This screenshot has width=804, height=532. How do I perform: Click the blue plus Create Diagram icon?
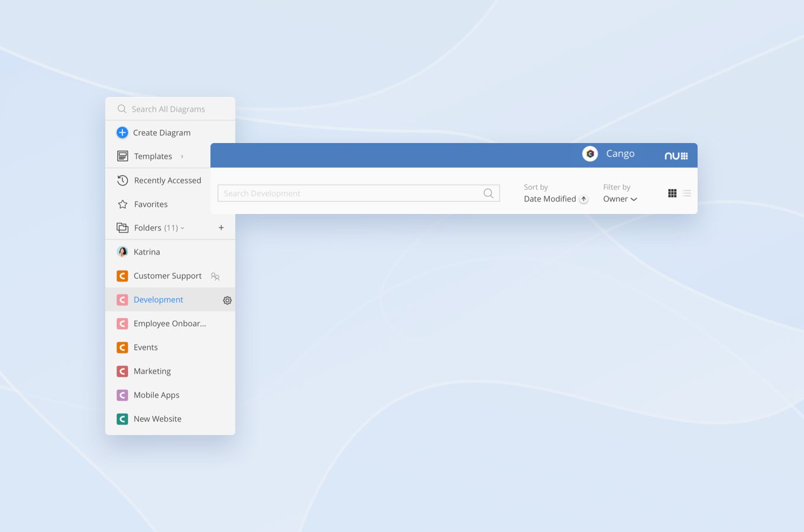pyautogui.click(x=122, y=132)
